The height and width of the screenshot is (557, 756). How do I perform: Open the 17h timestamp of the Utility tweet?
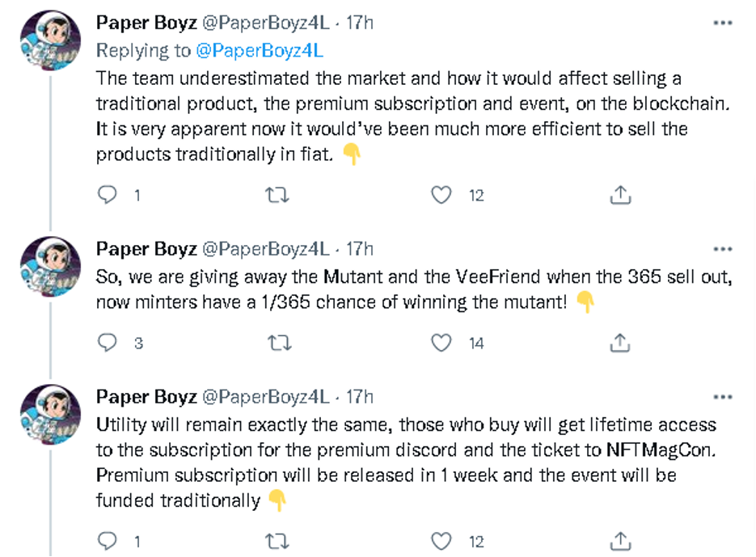pyautogui.click(x=360, y=397)
